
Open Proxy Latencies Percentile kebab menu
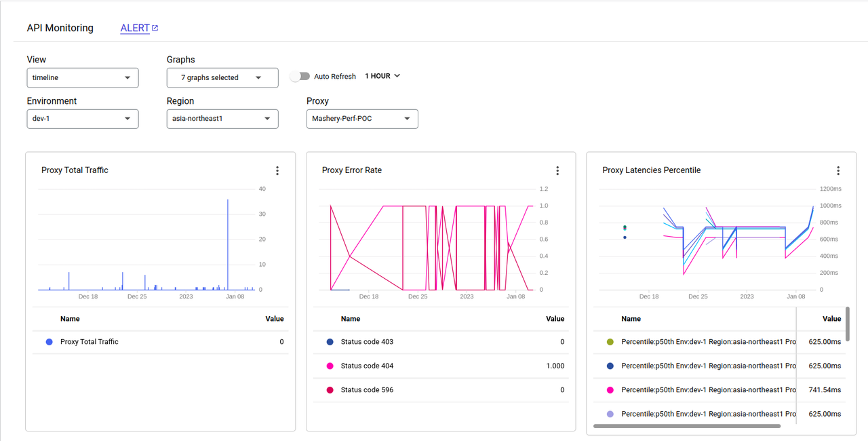[838, 171]
